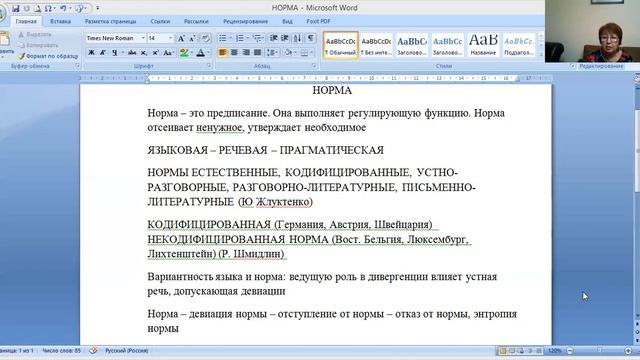
Task: Switch to Рассылки tab
Action: click(196, 21)
